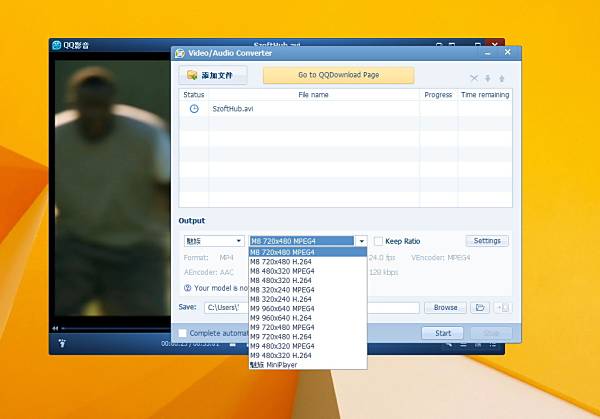Image resolution: width=600 pixels, height=419 pixels.
Task: Click the Start conversion button
Action: (x=443, y=333)
